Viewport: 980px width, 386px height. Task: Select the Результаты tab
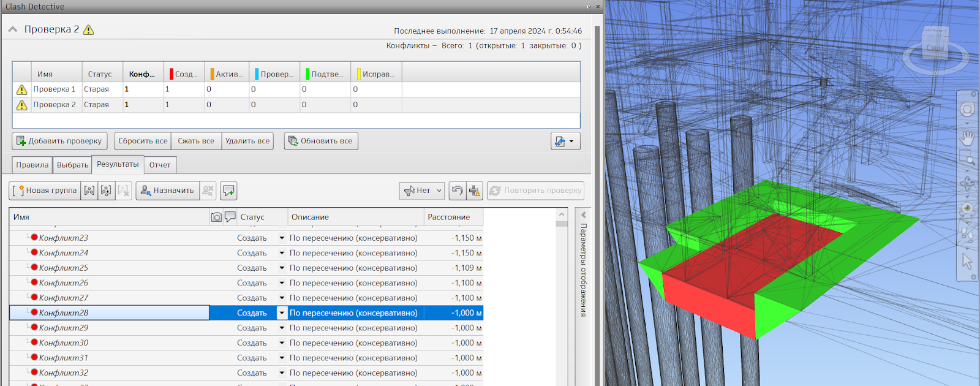coord(118,164)
